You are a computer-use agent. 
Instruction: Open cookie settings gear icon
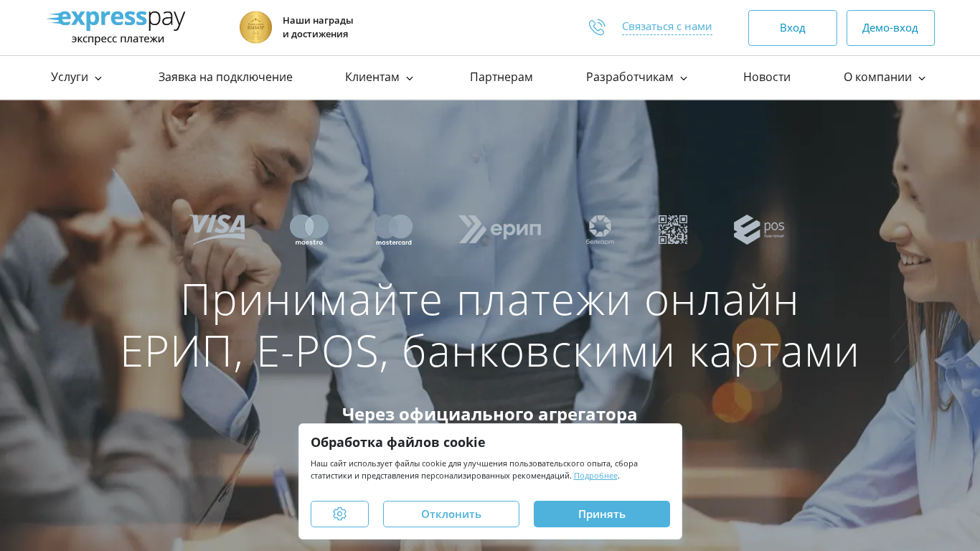click(339, 514)
